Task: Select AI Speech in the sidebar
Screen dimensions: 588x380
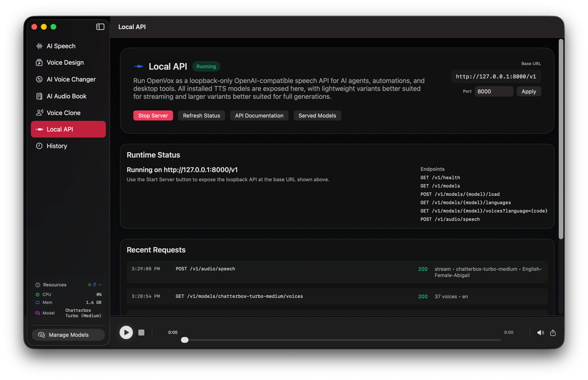Action: (x=60, y=46)
